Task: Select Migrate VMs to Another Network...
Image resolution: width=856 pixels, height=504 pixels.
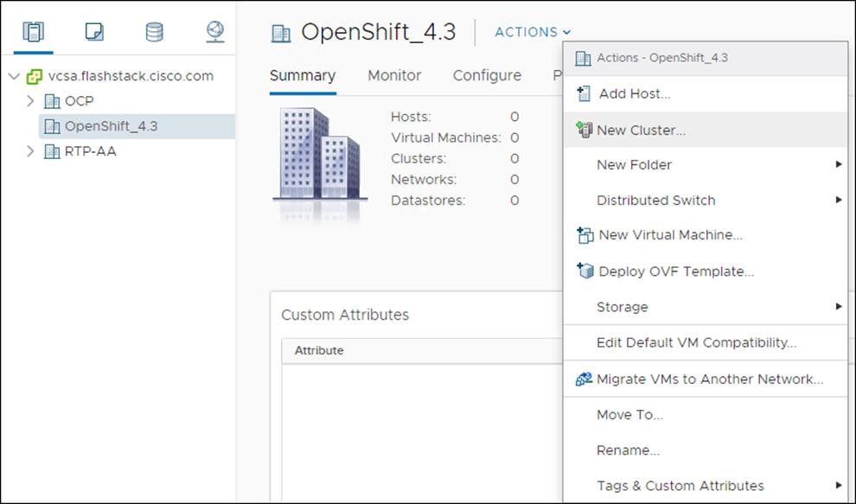Action: [706, 379]
